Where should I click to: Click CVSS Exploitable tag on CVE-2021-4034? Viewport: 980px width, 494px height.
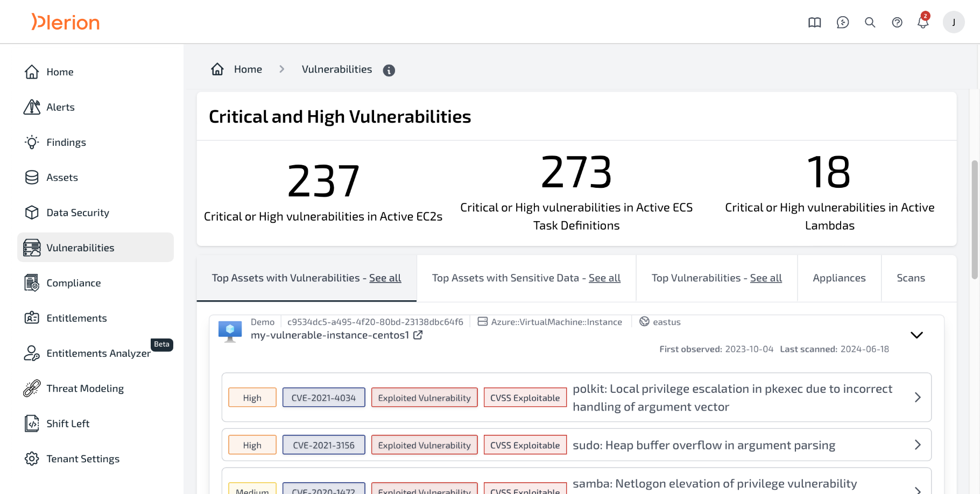[525, 398]
